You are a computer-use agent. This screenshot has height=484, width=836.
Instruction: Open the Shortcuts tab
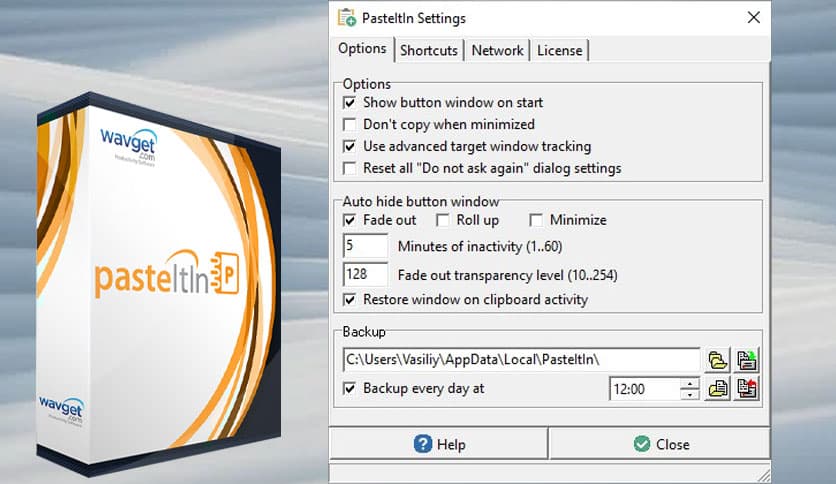tap(429, 51)
